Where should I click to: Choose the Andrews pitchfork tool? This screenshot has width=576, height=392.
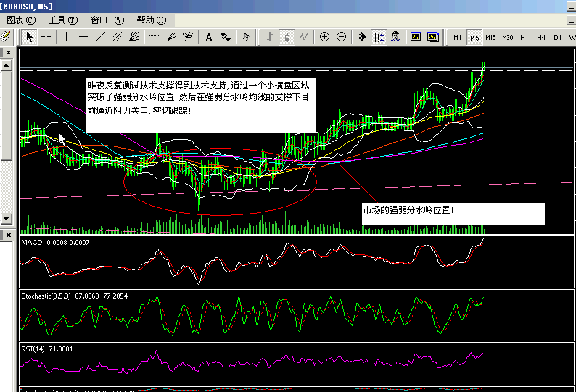click(188, 37)
